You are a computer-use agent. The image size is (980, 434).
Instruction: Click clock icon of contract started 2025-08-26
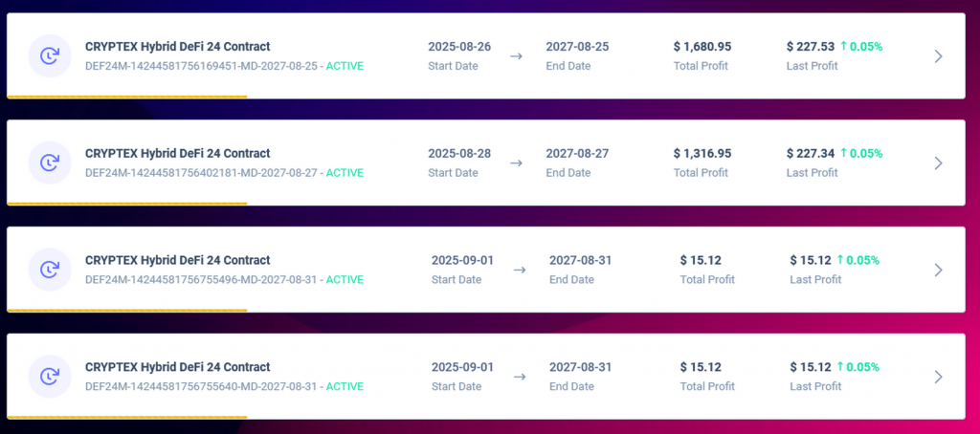(x=48, y=55)
